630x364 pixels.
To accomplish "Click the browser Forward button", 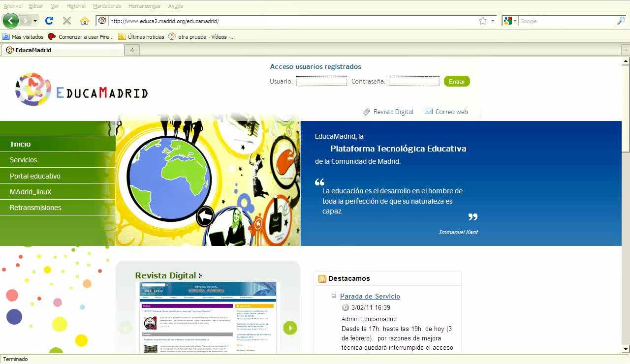I will 25,21.
